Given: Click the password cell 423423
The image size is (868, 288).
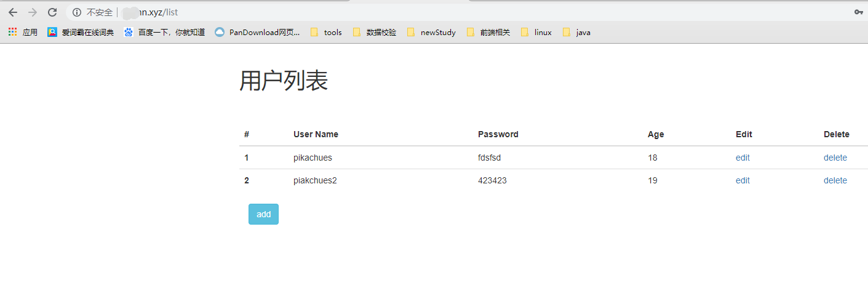Looking at the screenshot, I should coord(492,180).
